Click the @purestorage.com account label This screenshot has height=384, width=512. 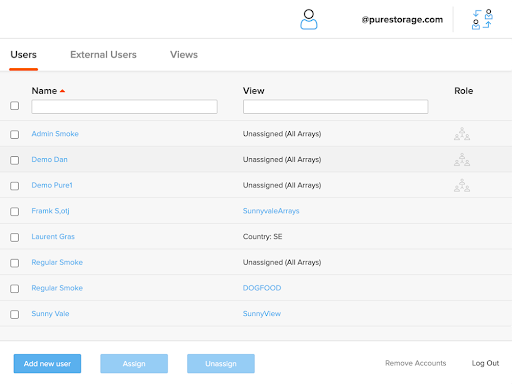coord(402,20)
